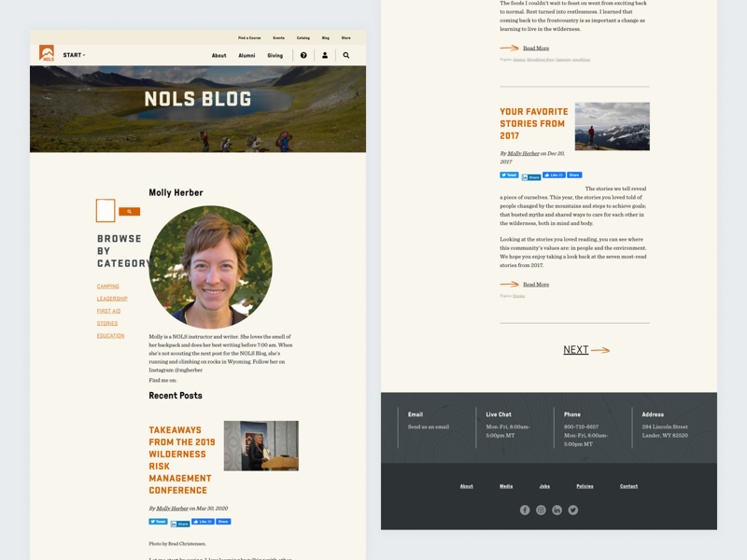The image size is (747, 560).
Task: Click inside the sidebar search input field
Action: (104, 211)
